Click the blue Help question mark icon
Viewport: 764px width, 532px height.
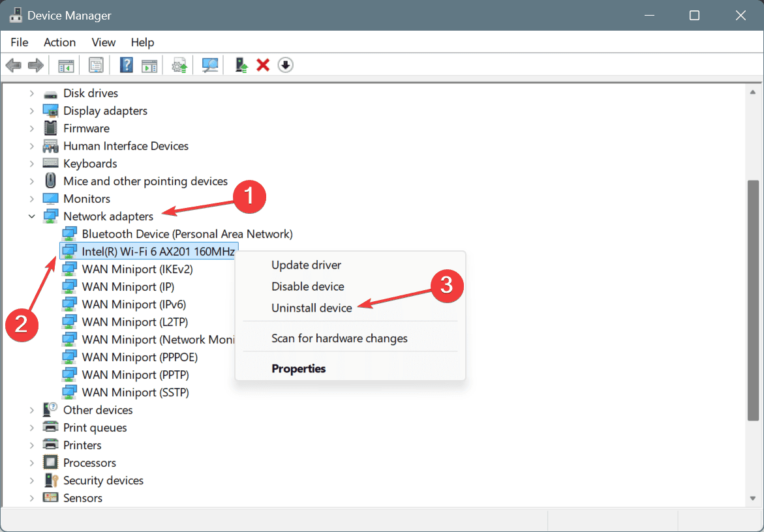pyautogui.click(x=126, y=65)
